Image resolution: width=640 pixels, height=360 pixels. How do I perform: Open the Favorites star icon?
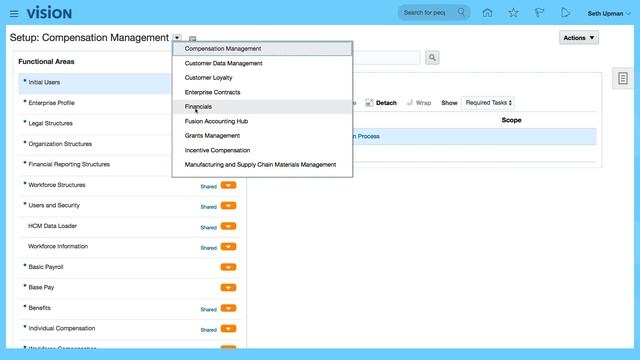tap(513, 13)
